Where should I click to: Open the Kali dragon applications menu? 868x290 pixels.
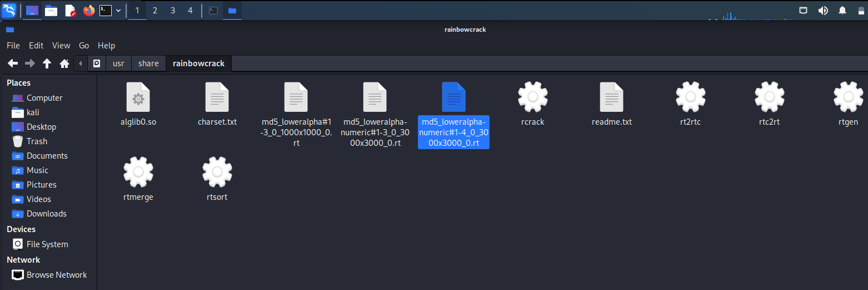(9, 10)
